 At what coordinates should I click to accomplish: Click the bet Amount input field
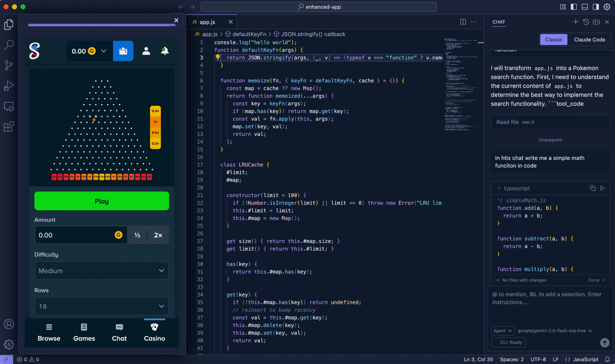[74, 235]
